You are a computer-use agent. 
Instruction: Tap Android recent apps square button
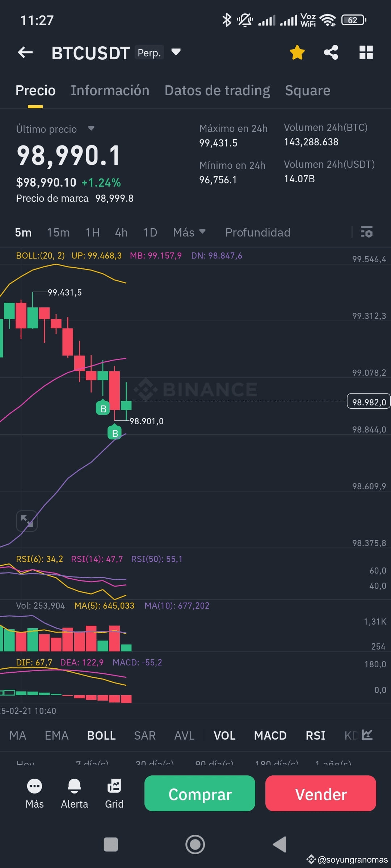111,844
